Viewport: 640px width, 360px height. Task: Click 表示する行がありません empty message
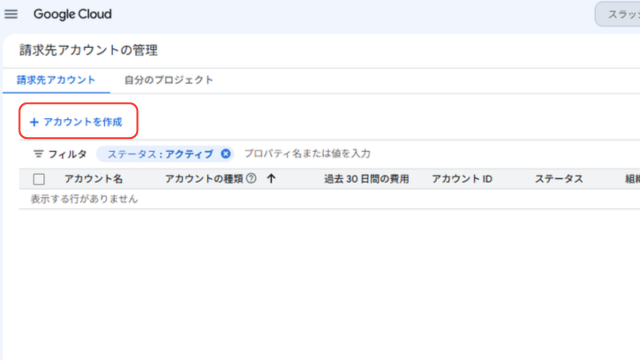coord(84,199)
